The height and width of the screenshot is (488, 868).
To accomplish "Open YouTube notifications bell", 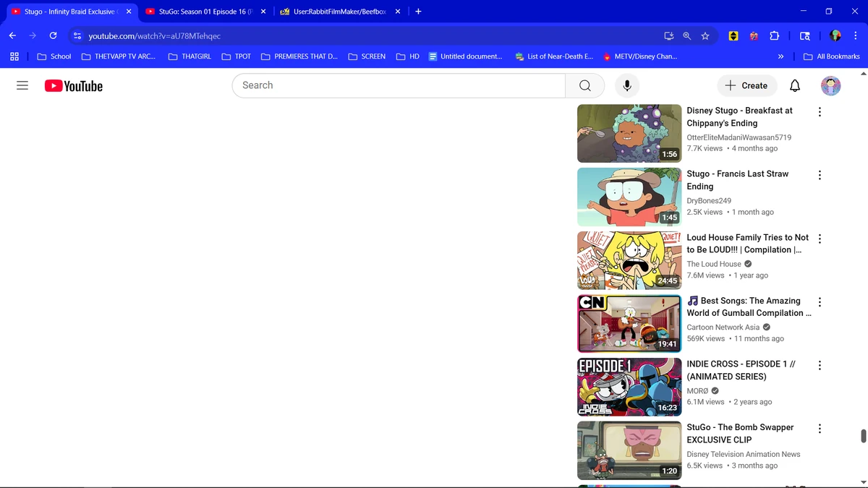I will coord(794,85).
